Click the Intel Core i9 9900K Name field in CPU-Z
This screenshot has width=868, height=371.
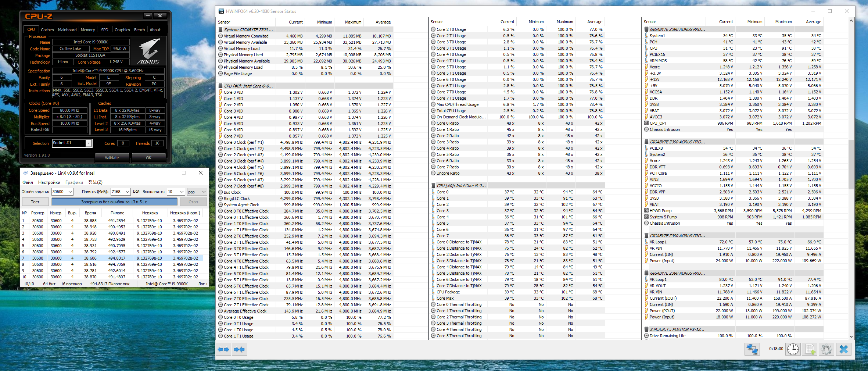[x=90, y=42]
